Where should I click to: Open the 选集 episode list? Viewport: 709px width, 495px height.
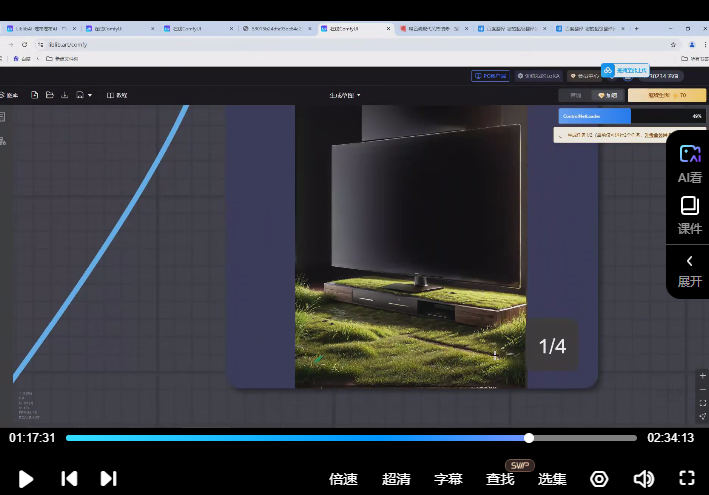click(552, 479)
